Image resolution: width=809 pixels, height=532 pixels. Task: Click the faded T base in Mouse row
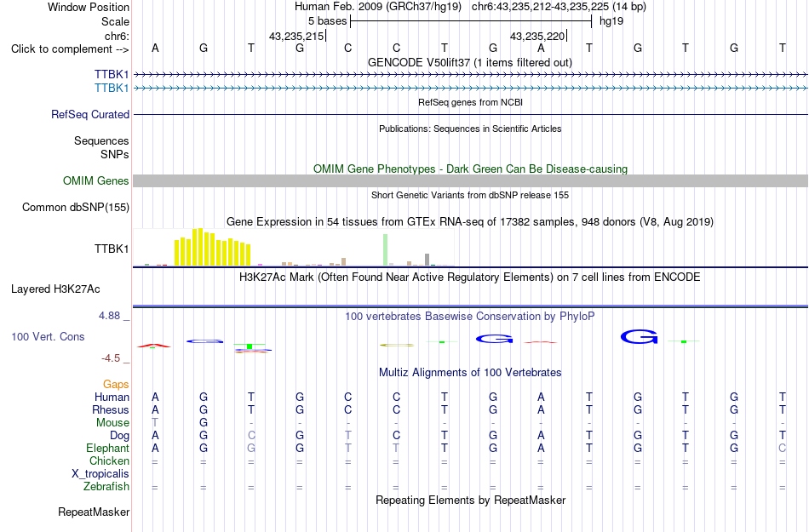155,423
